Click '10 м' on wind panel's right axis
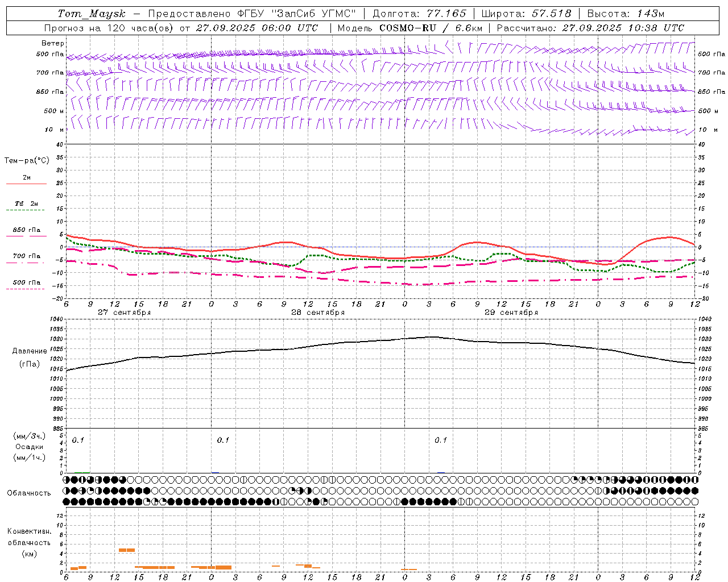 [x=708, y=130]
